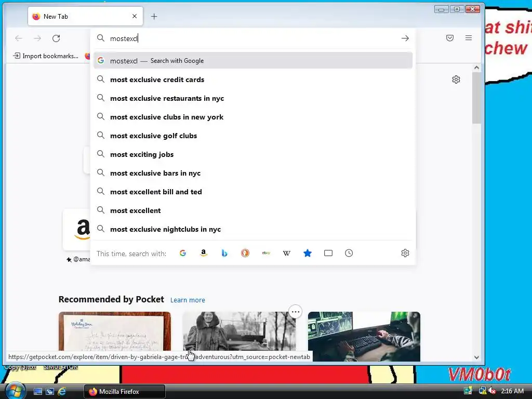The height and width of the screenshot is (399, 532).
Task: Choose suggestion 'most excellent bill and ted'
Action: (253, 191)
